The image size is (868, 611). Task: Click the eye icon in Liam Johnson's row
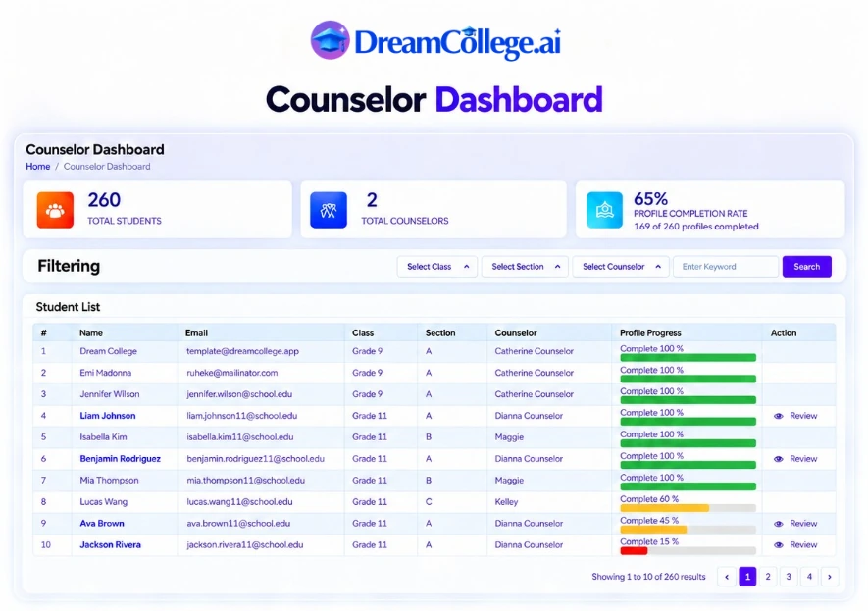(x=779, y=416)
